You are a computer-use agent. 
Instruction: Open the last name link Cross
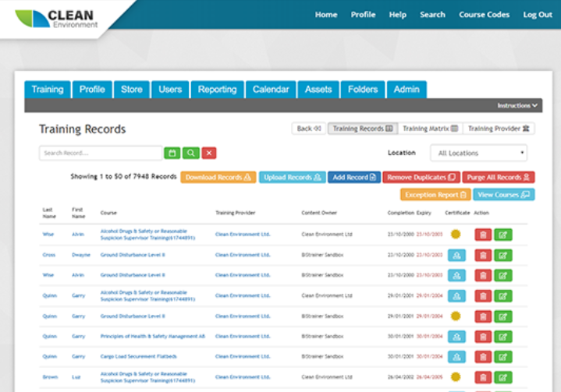click(49, 255)
